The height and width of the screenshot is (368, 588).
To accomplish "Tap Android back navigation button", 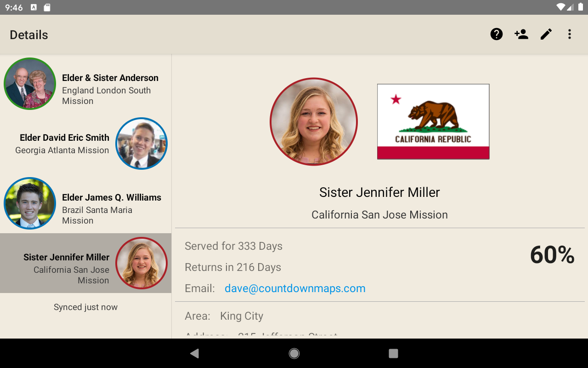I will coord(195,353).
